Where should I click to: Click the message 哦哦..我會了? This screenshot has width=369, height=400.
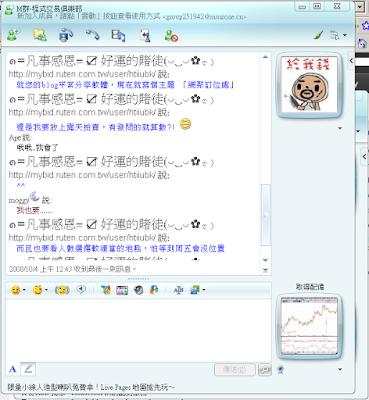pyautogui.click(x=38, y=147)
